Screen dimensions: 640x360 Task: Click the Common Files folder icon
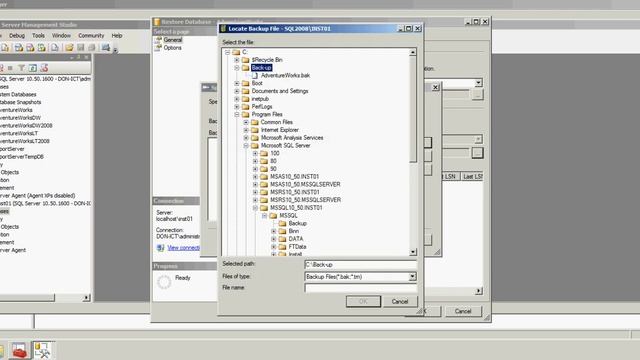255,122
